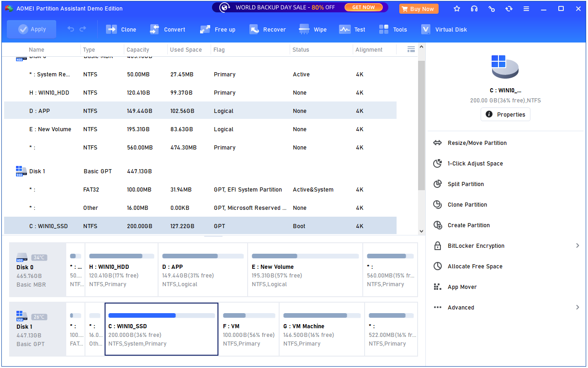Click the BitLocker lock icon
The width and height of the screenshot is (588, 368).
[438, 246]
